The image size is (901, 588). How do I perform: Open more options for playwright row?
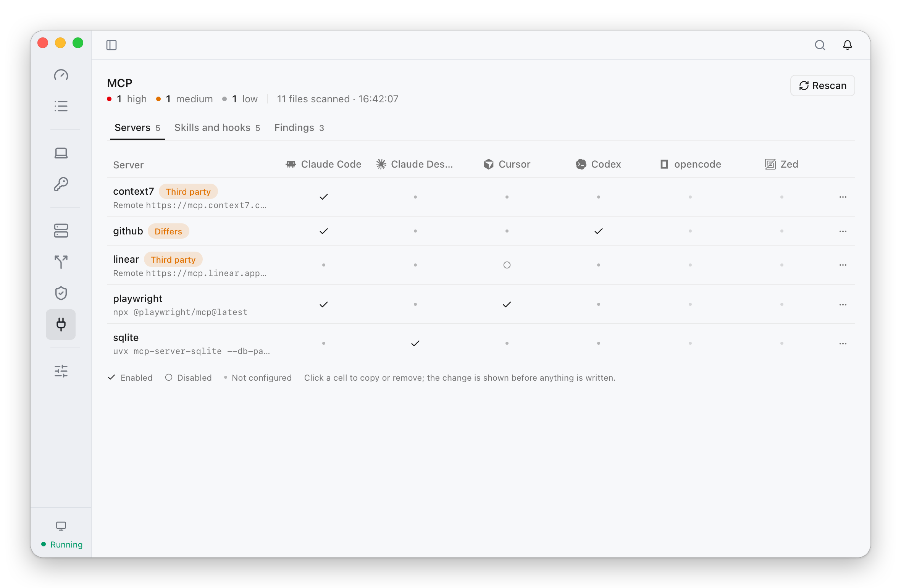point(843,305)
